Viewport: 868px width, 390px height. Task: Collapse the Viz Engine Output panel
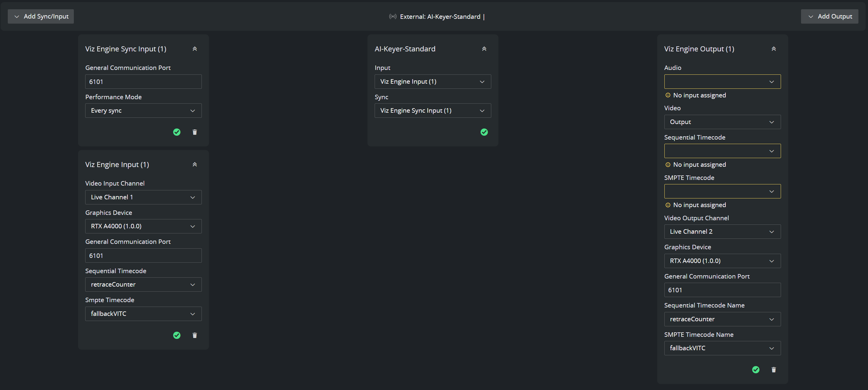coord(773,49)
